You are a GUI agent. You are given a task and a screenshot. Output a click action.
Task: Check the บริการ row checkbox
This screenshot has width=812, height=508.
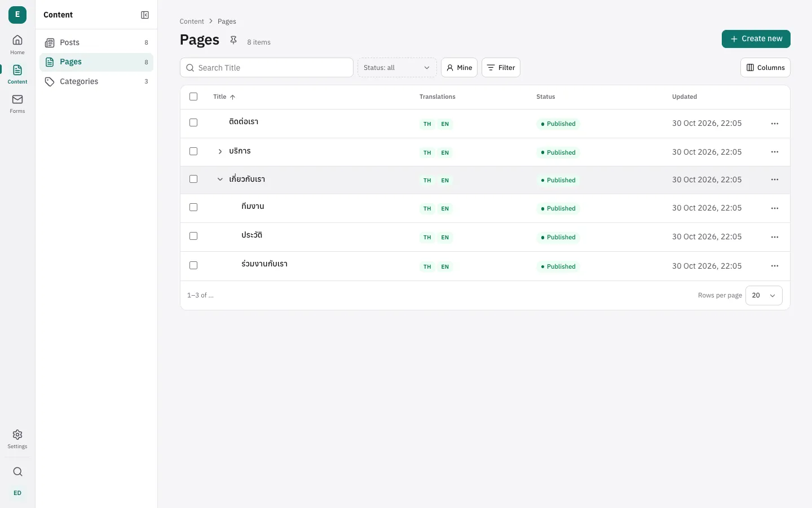pos(193,151)
